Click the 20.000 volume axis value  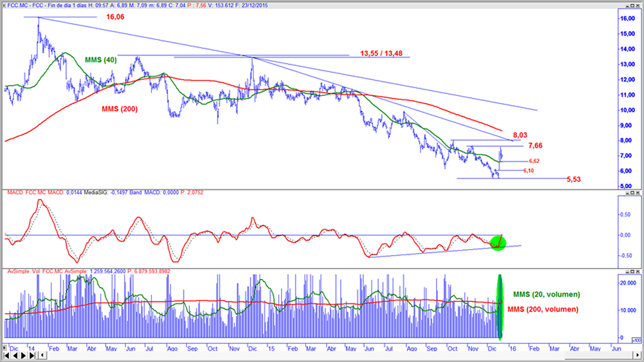[x=628, y=283]
